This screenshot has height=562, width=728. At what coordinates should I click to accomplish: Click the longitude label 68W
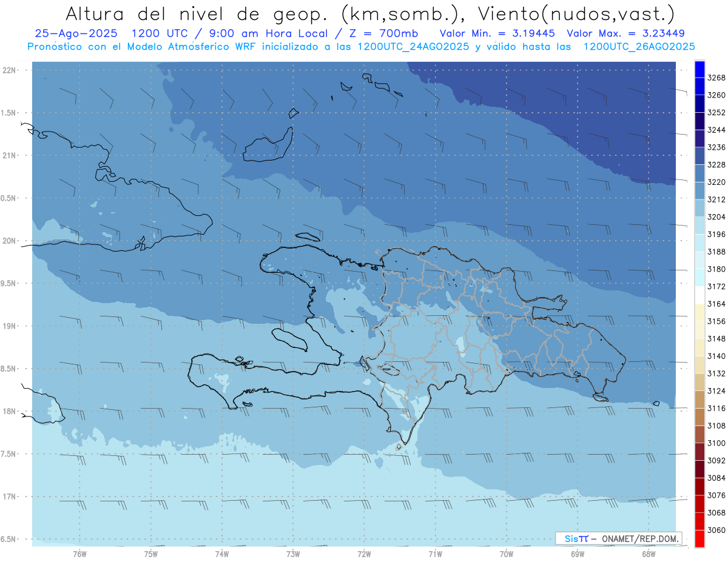coord(649,554)
